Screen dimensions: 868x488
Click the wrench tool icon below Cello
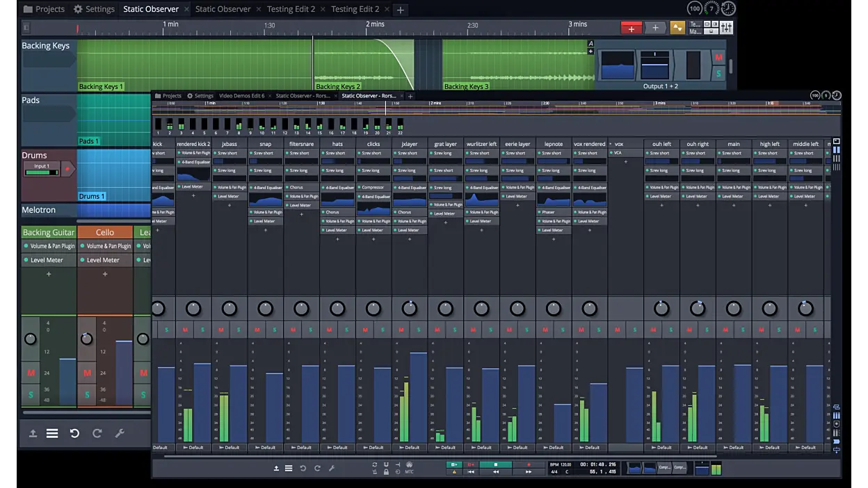point(120,433)
